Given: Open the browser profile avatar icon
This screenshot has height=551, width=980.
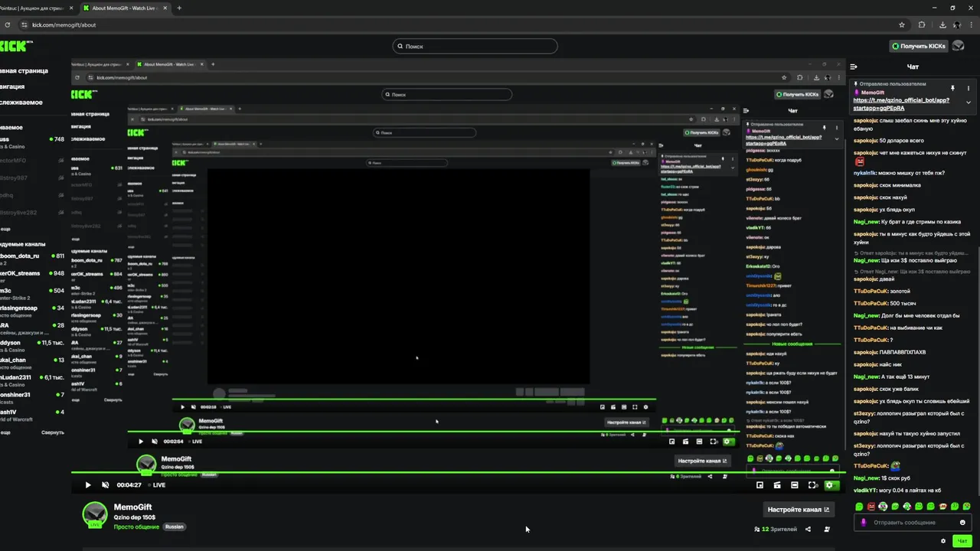Looking at the screenshot, I should [x=957, y=24].
